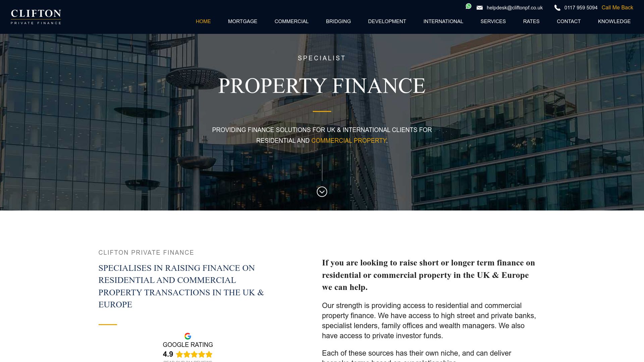Click the 'COMMERCIAL PROPERTY' highlighted link

[x=349, y=140]
